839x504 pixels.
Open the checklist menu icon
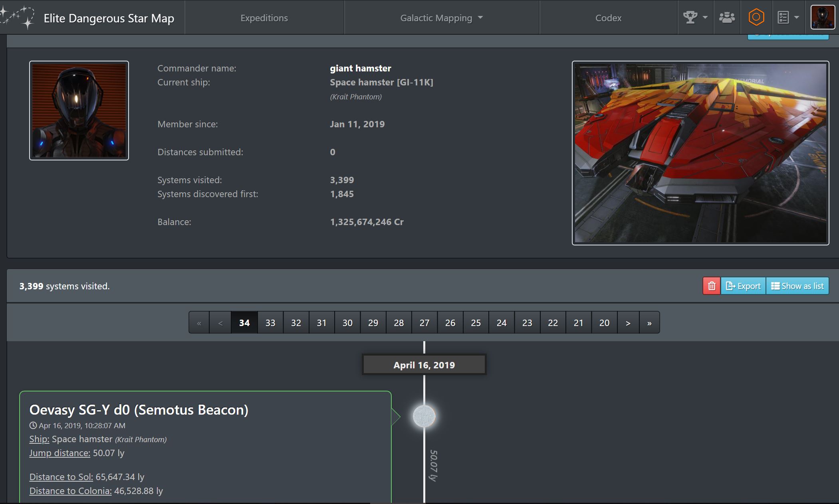coord(783,18)
